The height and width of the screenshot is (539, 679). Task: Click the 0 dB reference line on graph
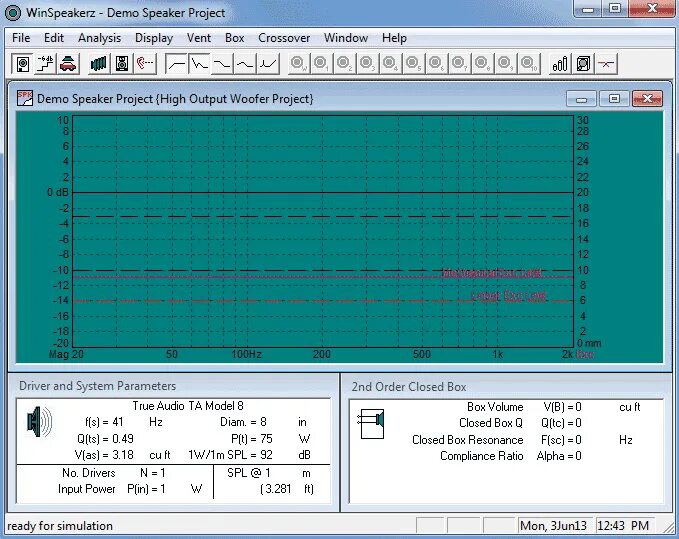click(323, 192)
